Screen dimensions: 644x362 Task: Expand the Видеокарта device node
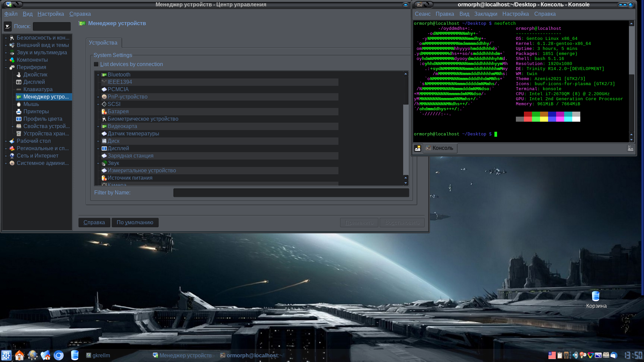(98, 126)
